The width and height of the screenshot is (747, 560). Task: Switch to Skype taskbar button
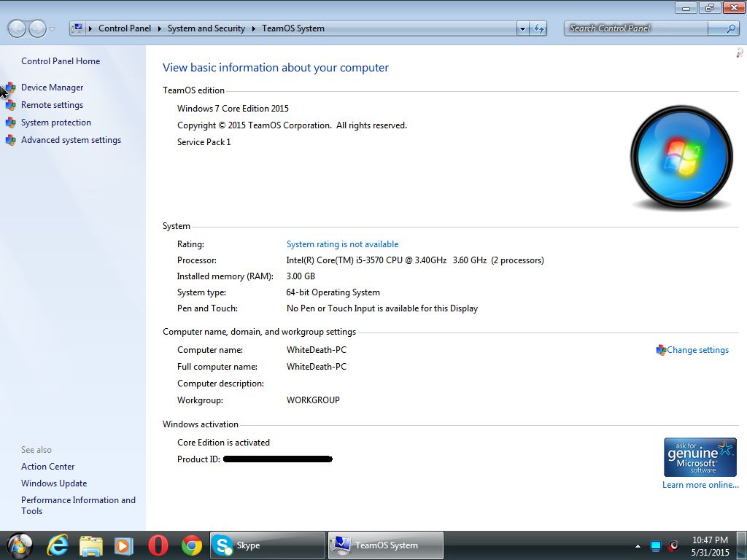coord(268,545)
